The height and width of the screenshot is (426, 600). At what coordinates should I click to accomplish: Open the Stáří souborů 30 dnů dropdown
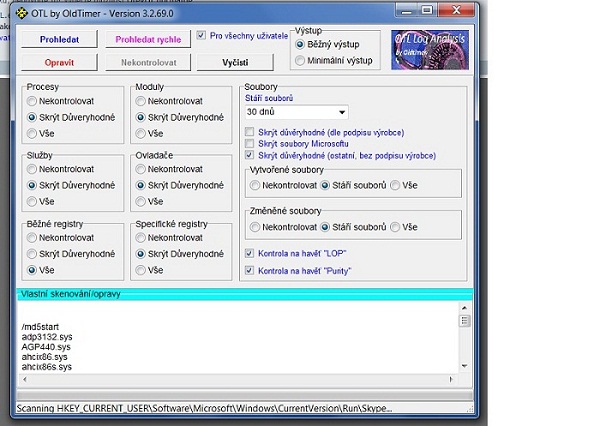pos(297,112)
